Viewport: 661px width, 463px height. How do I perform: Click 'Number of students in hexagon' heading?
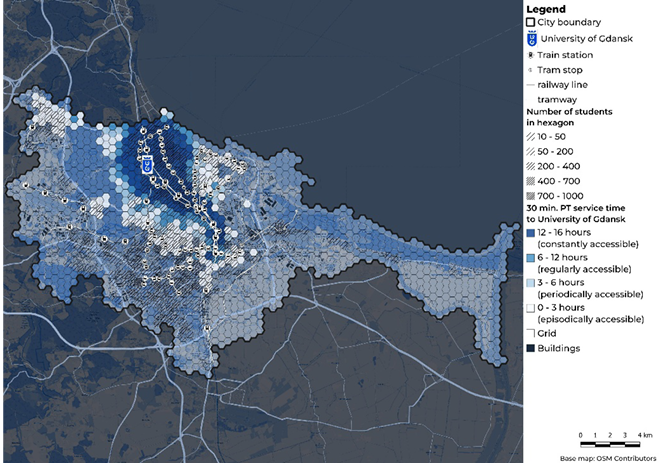click(569, 117)
